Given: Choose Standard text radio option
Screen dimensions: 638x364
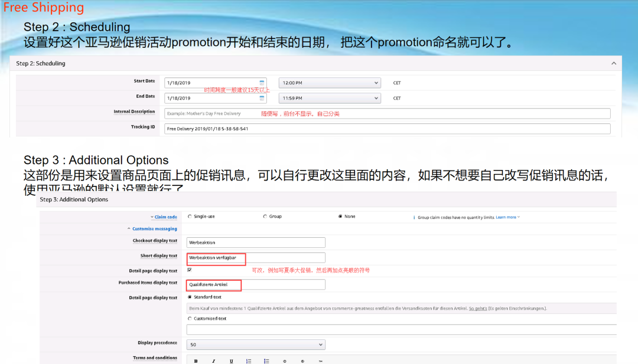Looking at the screenshot, I should tap(190, 297).
